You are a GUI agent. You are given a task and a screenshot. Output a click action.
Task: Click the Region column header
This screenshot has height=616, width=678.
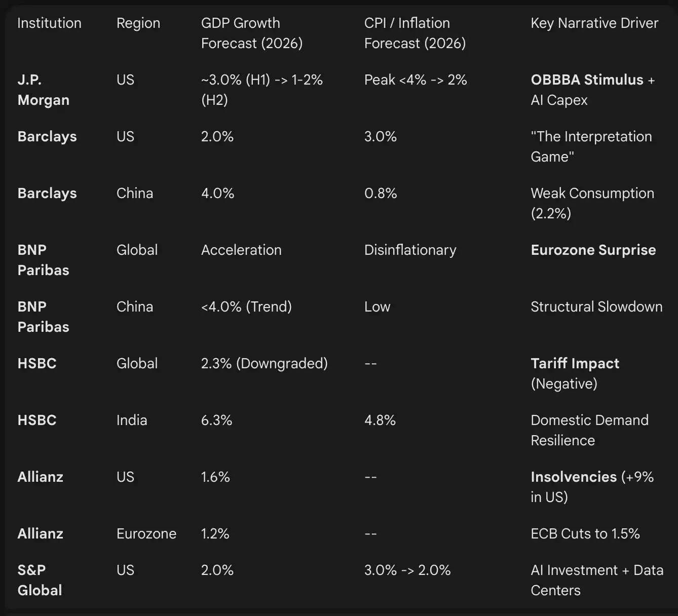[138, 23]
